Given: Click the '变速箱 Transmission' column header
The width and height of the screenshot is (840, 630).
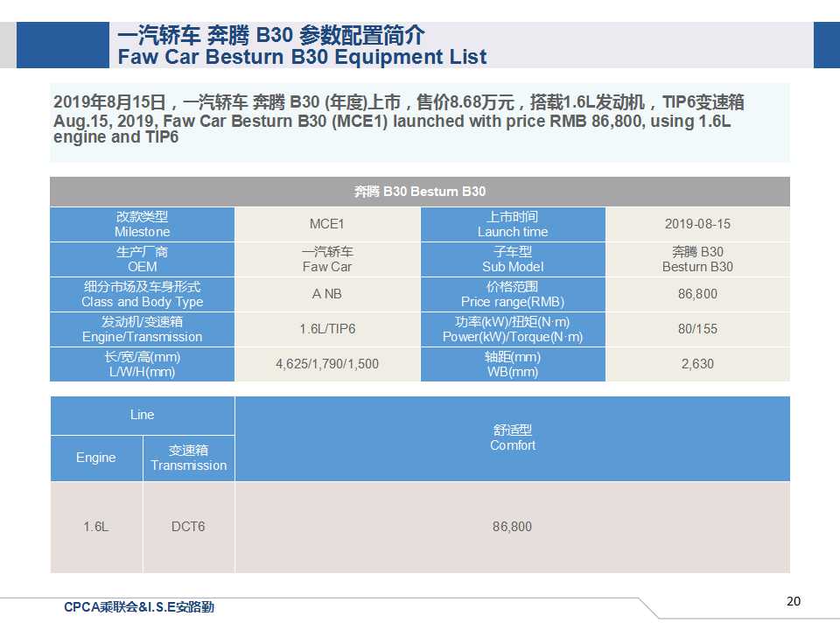Looking at the screenshot, I should (x=189, y=458).
